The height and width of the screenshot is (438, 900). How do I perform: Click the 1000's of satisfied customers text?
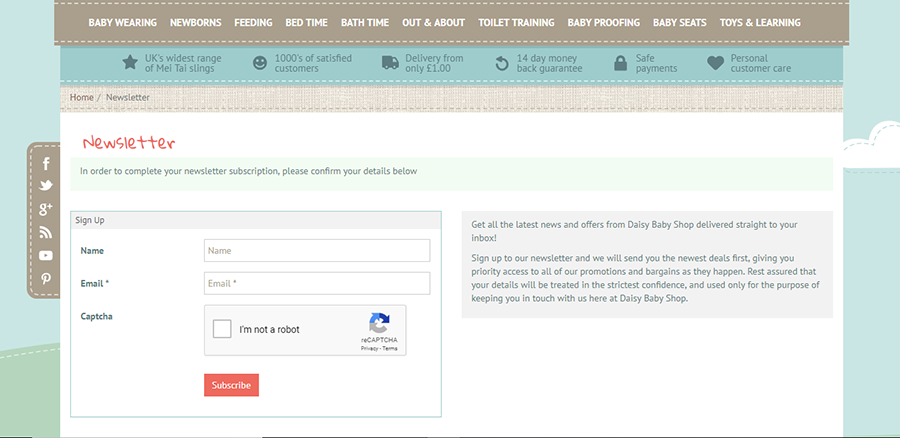(313, 63)
